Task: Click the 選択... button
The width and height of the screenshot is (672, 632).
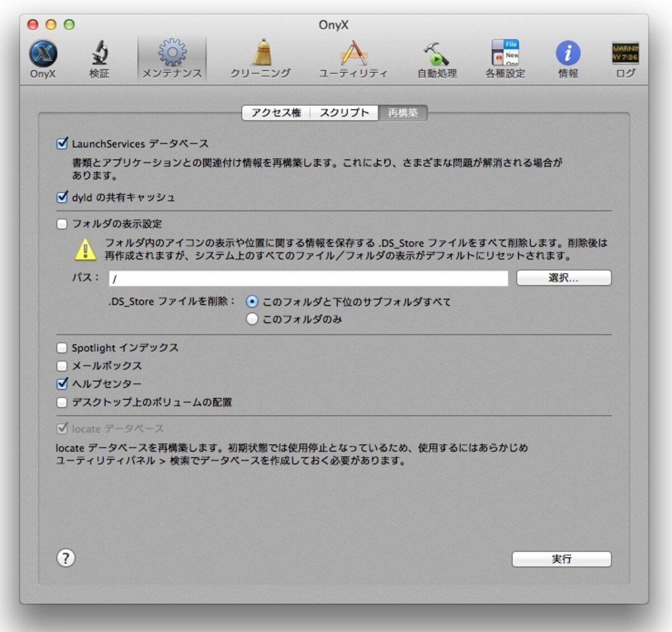Action: [x=563, y=278]
